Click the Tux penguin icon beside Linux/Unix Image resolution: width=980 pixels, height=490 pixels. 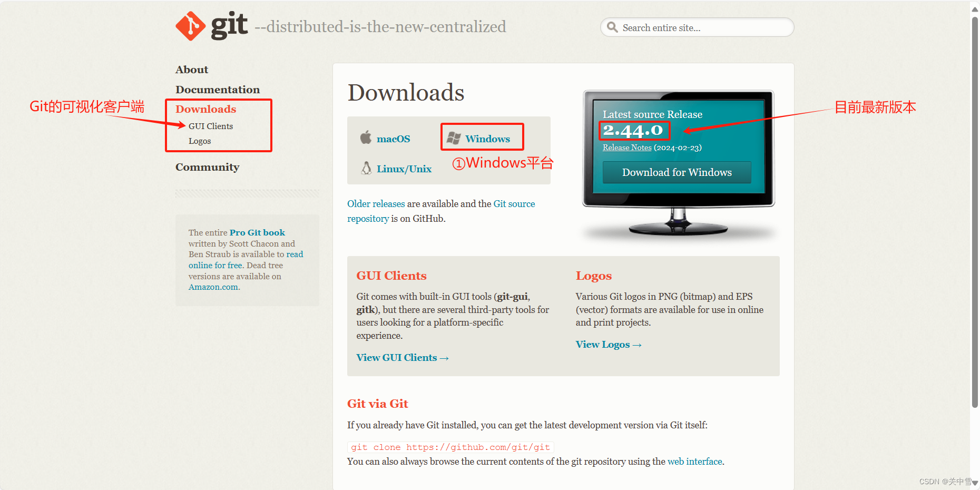pos(366,168)
